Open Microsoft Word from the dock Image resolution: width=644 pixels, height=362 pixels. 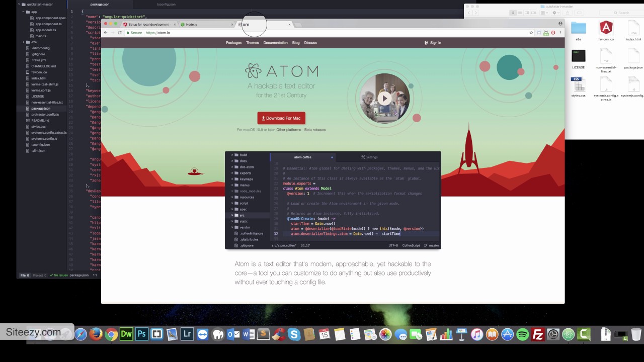coord(249,334)
